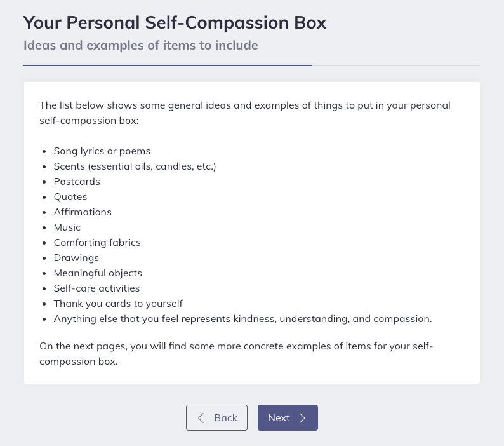Click the 'Ideas and examples of items' subtitle

click(x=140, y=45)
